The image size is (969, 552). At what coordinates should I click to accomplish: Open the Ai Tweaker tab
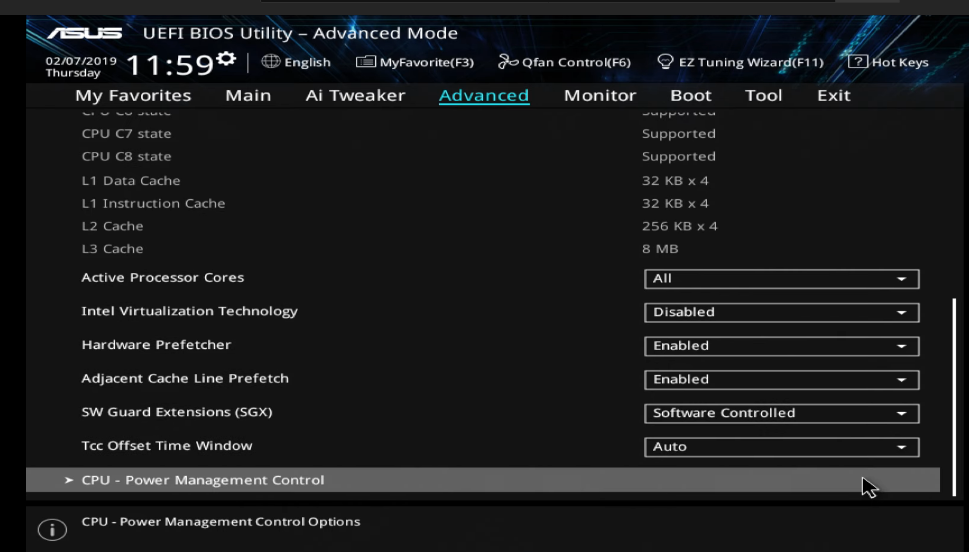(x=355, y=95)
